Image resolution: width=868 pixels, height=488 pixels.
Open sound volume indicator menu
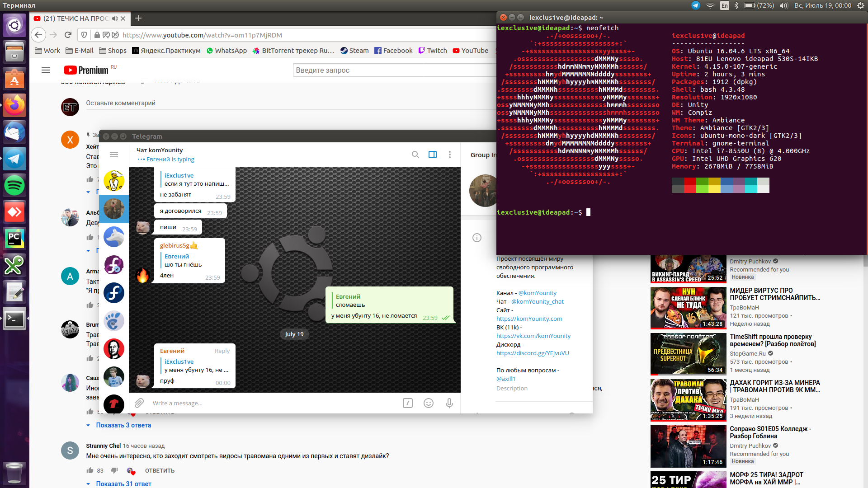pos(784,5)
